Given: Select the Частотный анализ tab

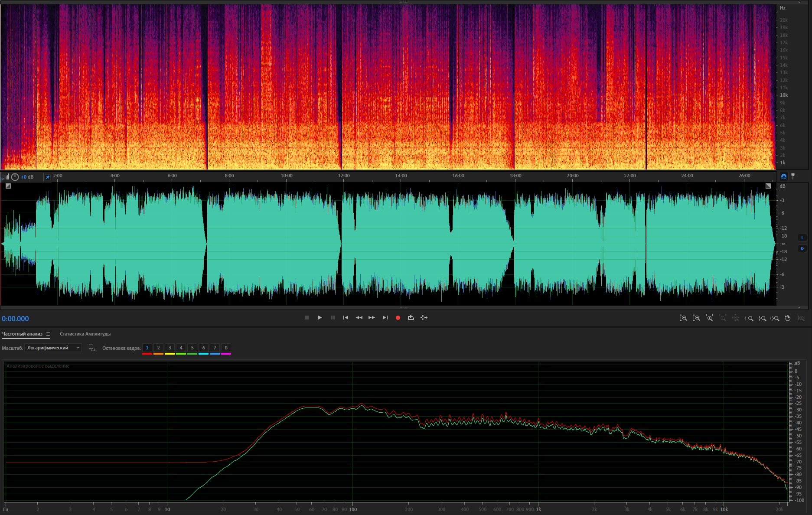Looking at the screenshot, I should pyautogui.click(x=22, y=334).
